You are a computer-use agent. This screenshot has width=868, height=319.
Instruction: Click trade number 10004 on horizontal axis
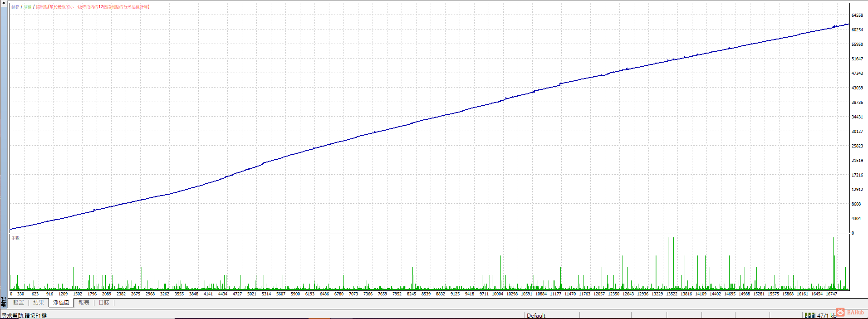(497, 294)
